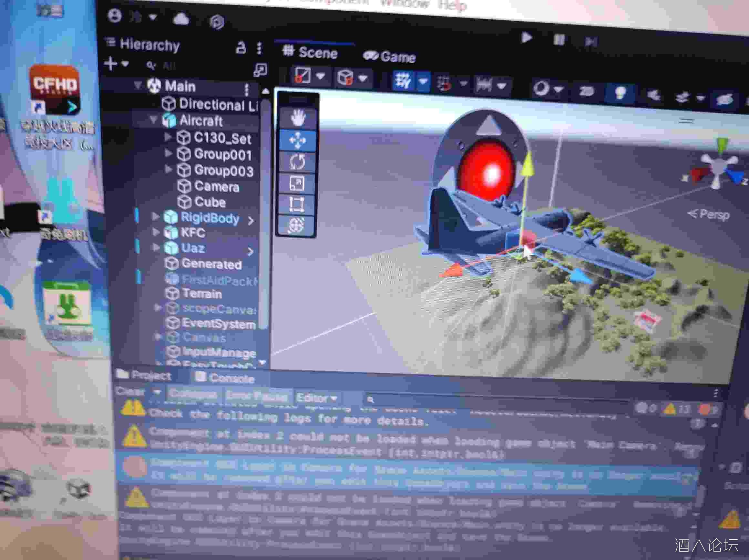
Task: Select the Rect transform tool
Action: 297,205
